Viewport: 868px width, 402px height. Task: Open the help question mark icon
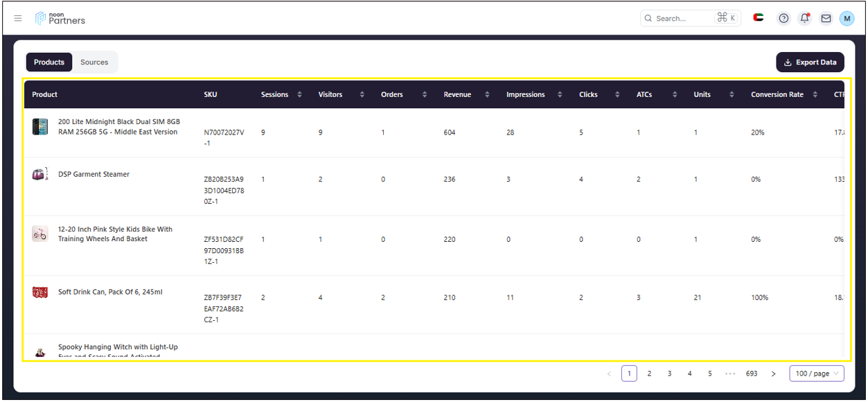(x=783, y=19)
